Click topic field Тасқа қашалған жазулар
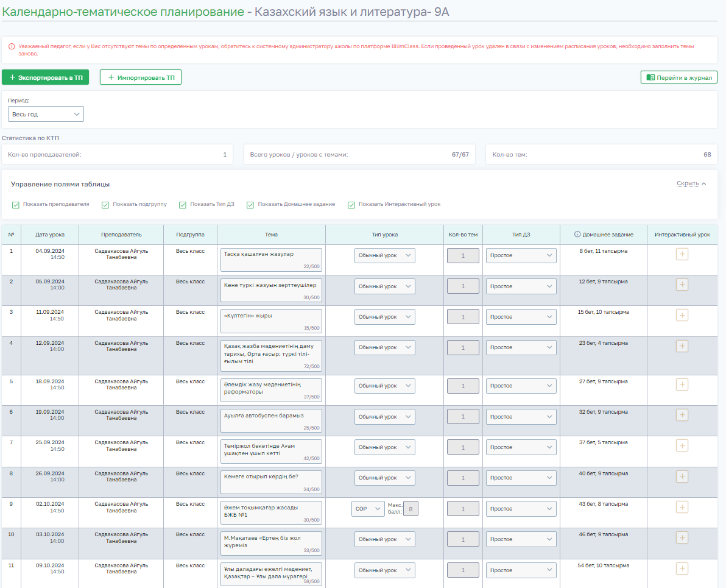The image size is (726, 588). [x=271, y=259]
